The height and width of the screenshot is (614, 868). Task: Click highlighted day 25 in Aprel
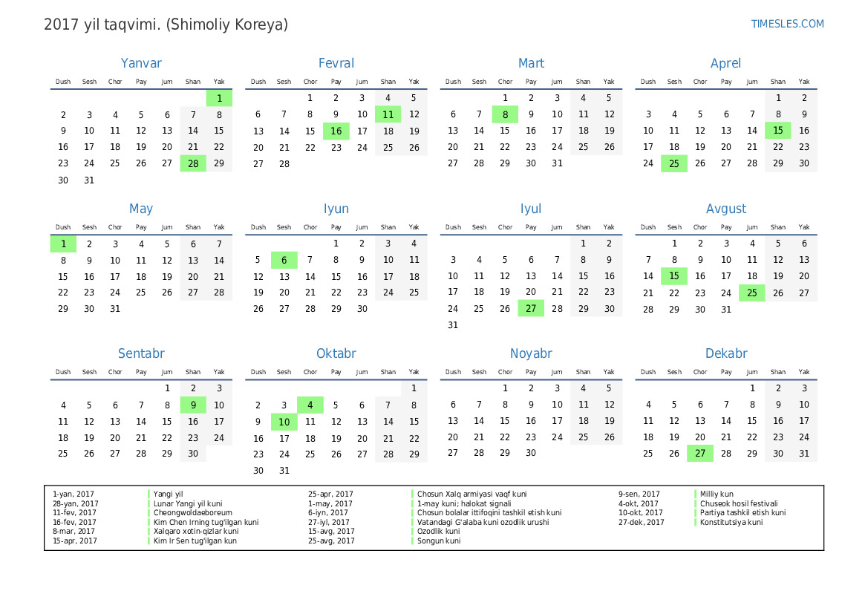(673, 163)
